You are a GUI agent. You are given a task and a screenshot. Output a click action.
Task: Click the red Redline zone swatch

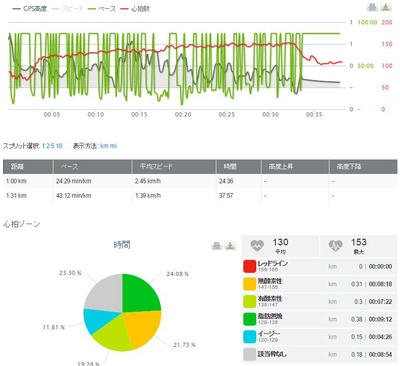[250, 266]
